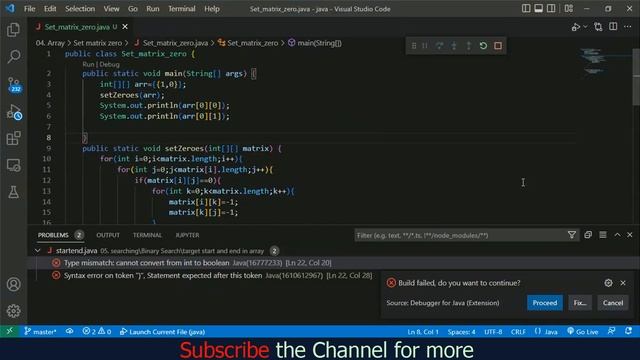The width and height of the screenshot is (640, 360).
Task: Open Source Control view with 232 badge
Action: point(14,84)
